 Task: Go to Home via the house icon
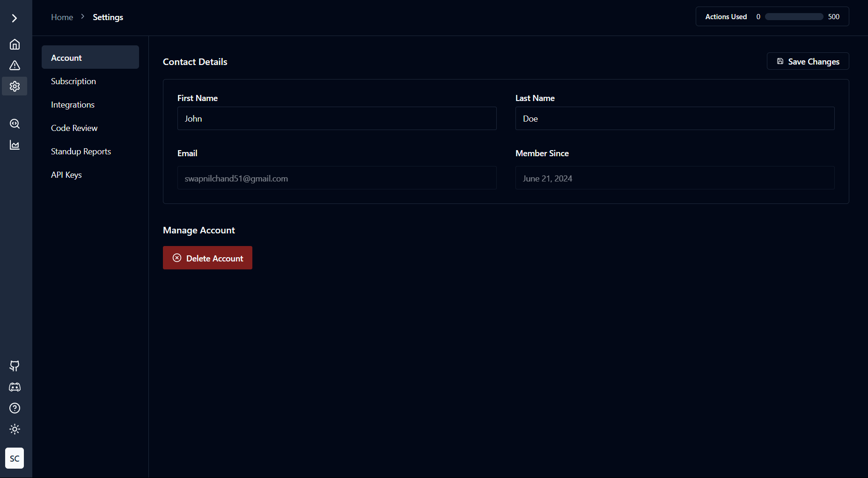coord(15,44)
